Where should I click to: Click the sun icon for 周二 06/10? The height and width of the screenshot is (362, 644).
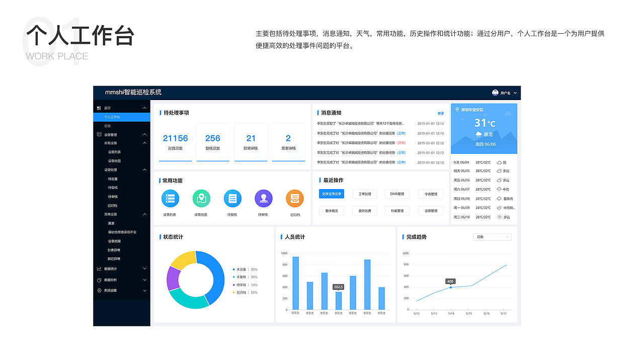pyautogui.click(x=499, y=217)
